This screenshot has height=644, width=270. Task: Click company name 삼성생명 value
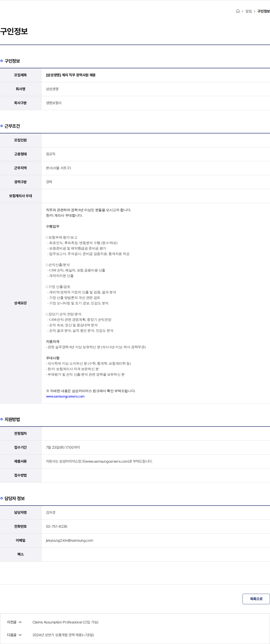tap(52, 89)
